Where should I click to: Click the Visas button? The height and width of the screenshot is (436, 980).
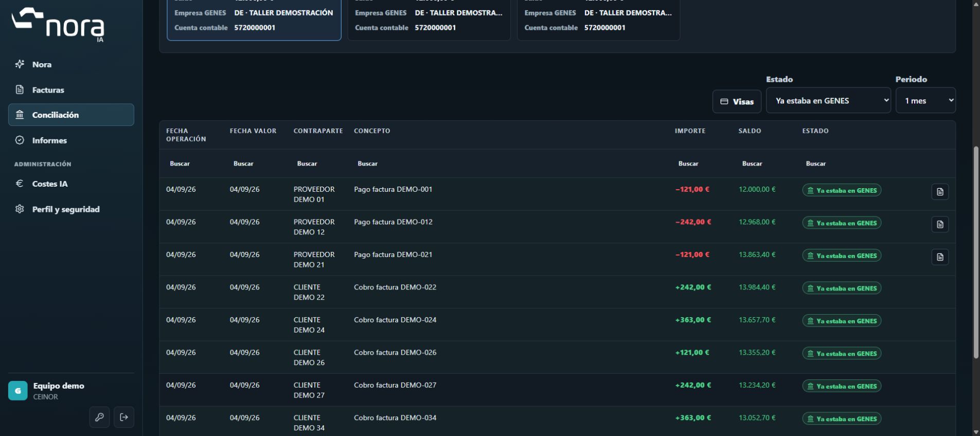(737, 101)
